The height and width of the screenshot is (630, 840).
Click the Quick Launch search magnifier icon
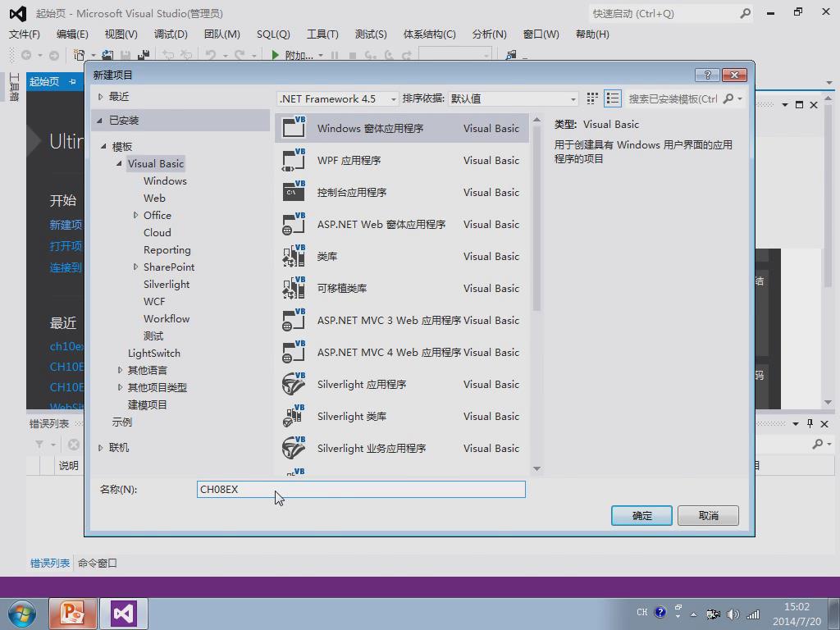tap(745, 13)
